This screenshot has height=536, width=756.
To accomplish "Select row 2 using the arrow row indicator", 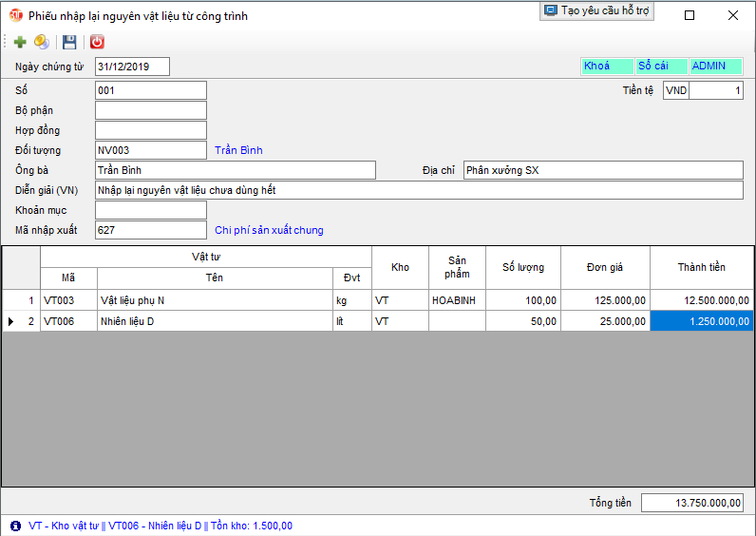I will click(11, 321).
